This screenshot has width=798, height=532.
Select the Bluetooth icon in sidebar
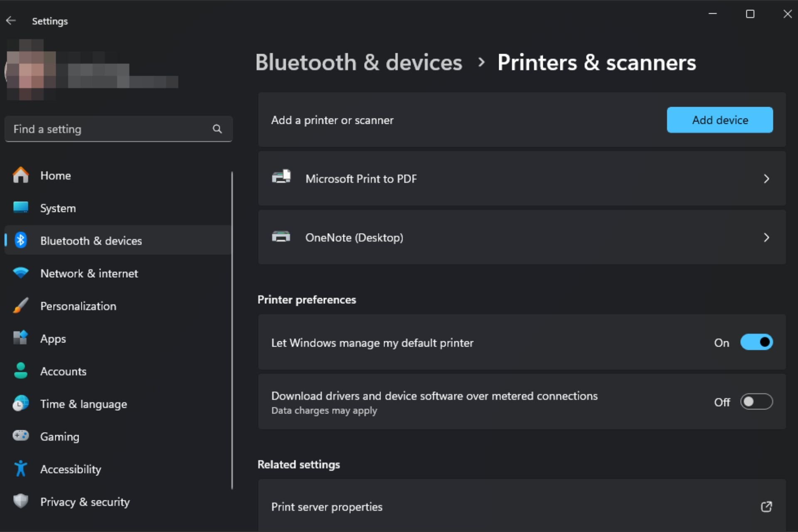(20, 240)
